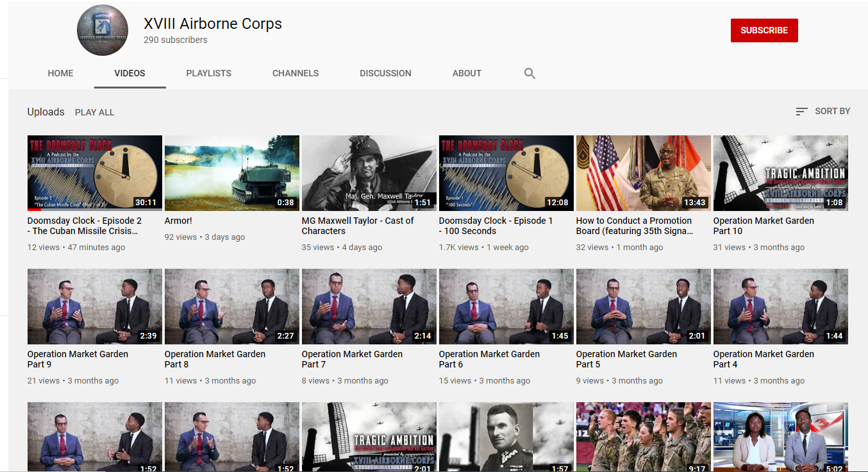Click the Doomsday Clock - Episode 2 title
Image resolution: width=868 pixels, height=472 pixels.
click(x=85, y=226)
